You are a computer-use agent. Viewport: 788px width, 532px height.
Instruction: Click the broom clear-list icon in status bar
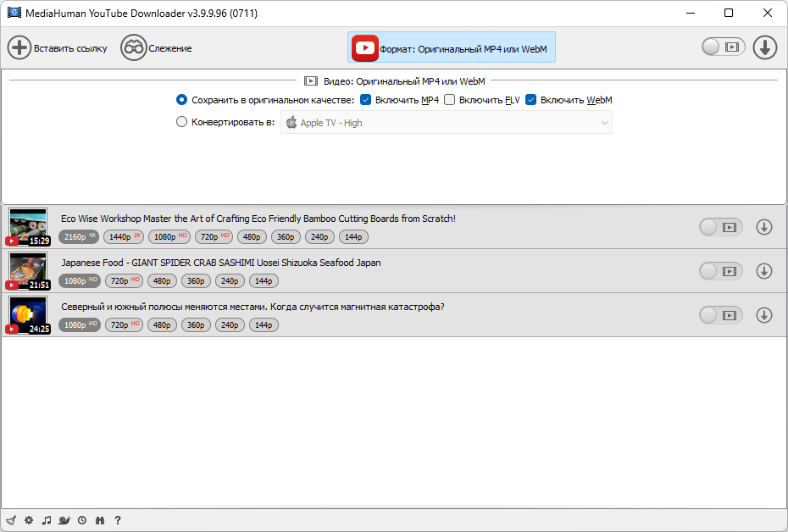[11, 520]
